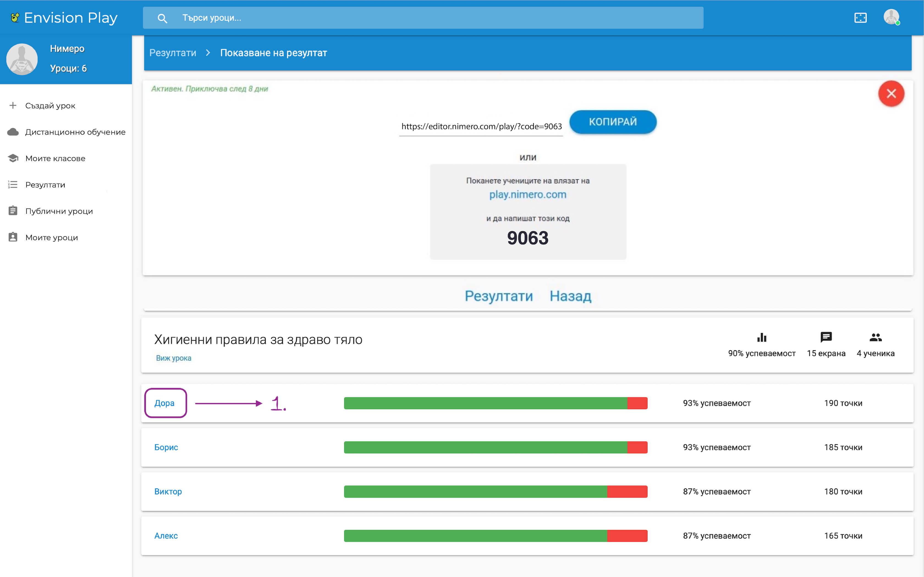Viewport: 924px width, 577px height.
Task: Open the Виж урока link
Action: (x=174, y=358)
